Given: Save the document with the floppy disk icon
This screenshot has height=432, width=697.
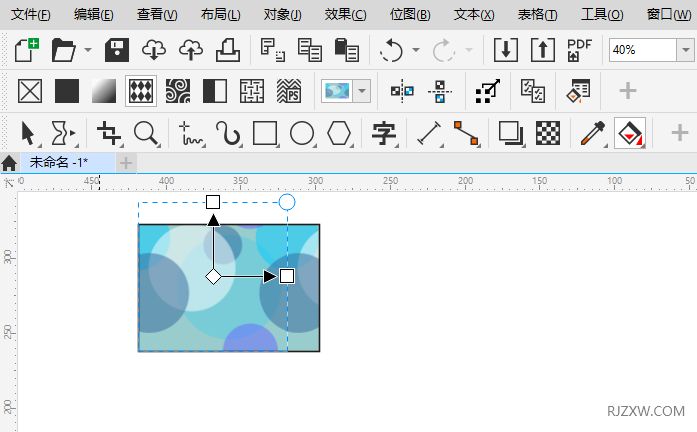Looking at the screenshot, I should pos(117,50).
